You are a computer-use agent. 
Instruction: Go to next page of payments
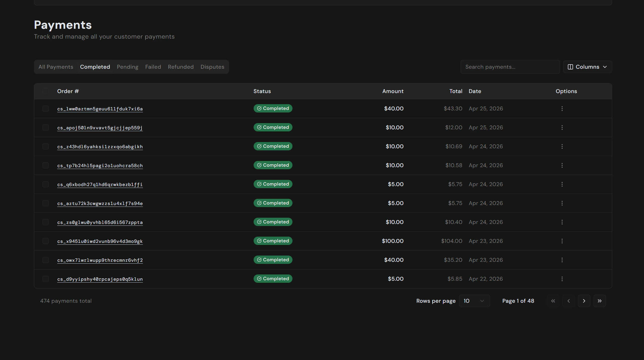point(584,301)
